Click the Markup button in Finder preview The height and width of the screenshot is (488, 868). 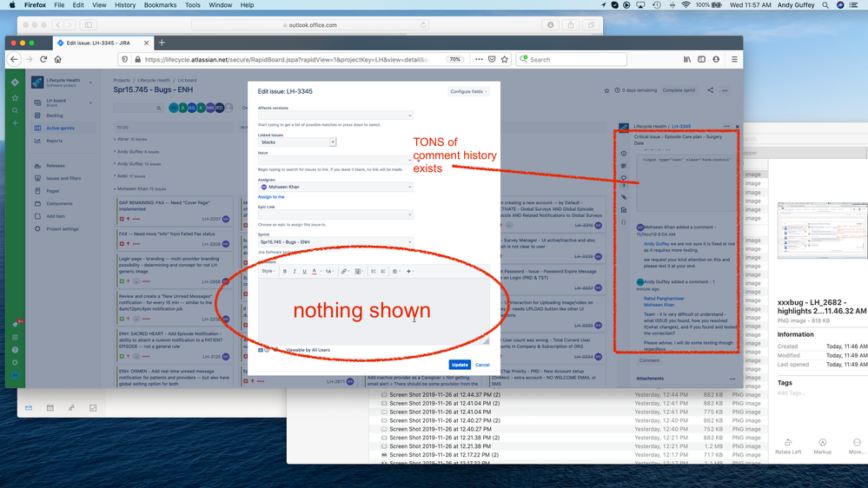(x=823, y=446)
